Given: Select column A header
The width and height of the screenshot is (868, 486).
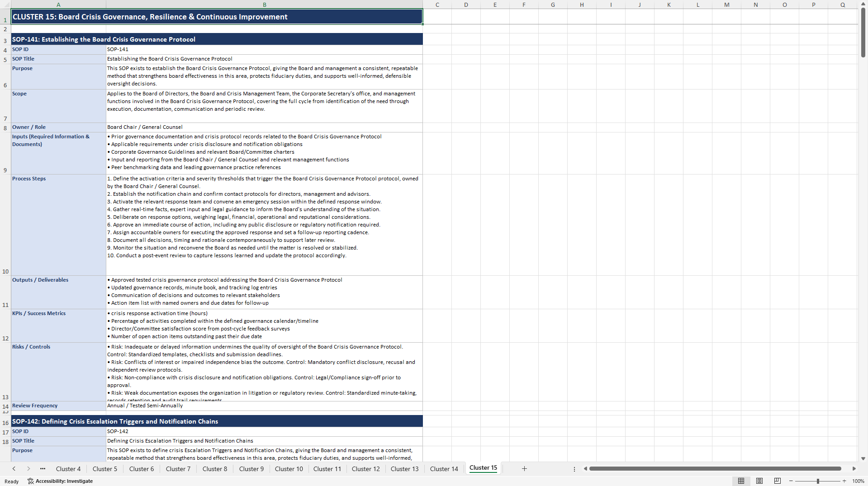Looking at the screenshot, I should pos(58,5).
